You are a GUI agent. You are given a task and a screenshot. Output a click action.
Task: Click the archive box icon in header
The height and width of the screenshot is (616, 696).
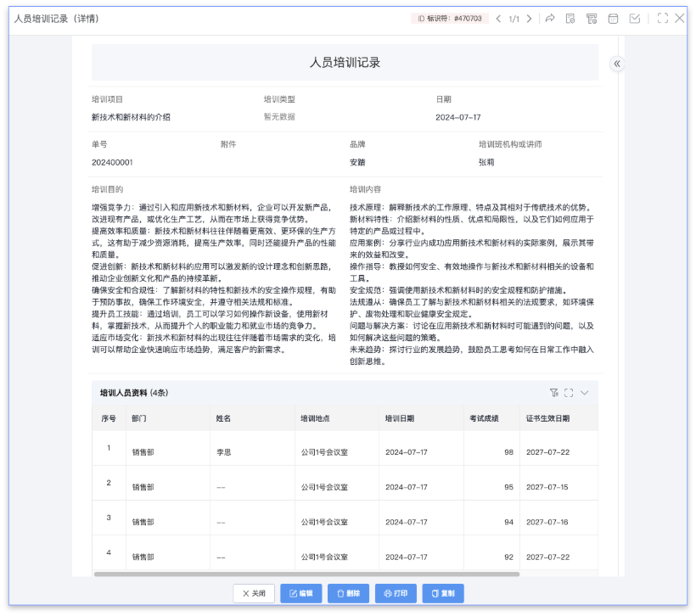(x=592, y=19)
